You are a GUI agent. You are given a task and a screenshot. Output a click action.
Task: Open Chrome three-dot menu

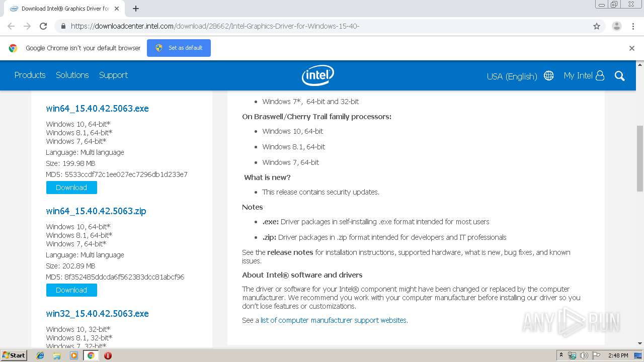click(x=633, y=26)
